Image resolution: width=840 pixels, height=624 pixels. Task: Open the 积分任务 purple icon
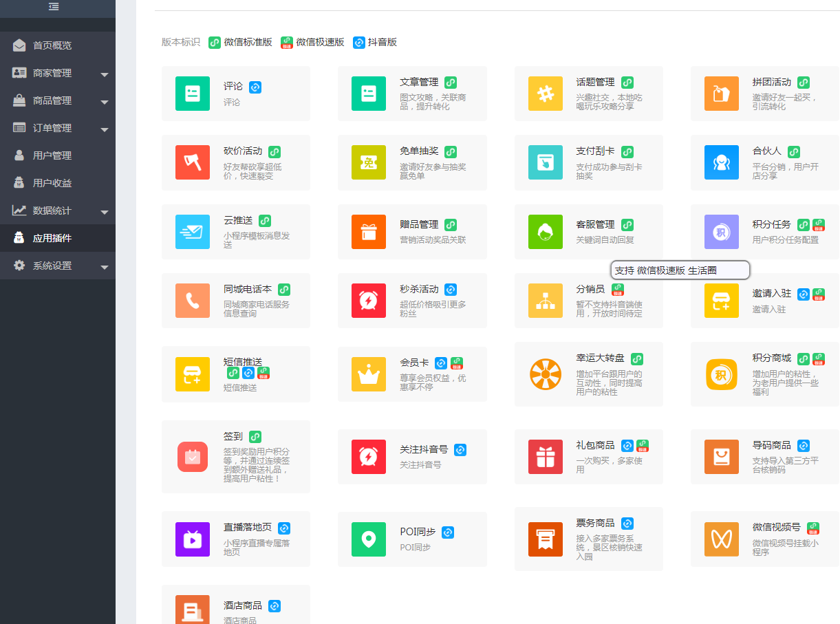(722, 232)
